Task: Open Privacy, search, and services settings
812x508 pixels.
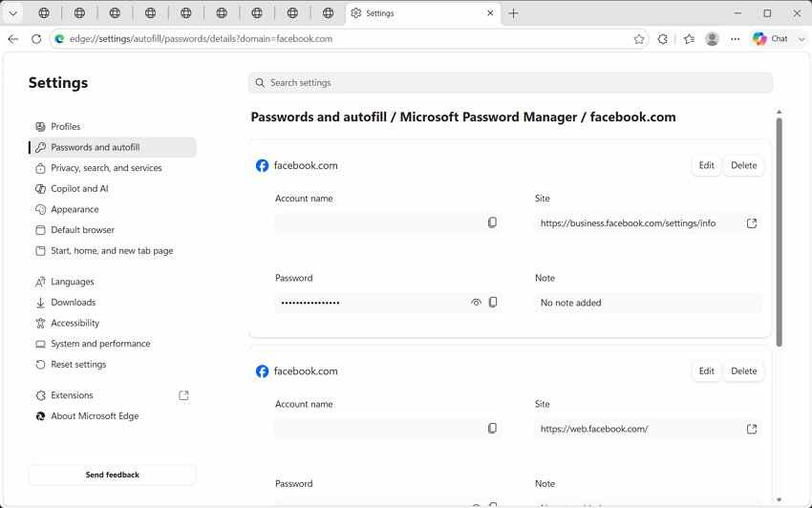Action: [x=113, y=168]
